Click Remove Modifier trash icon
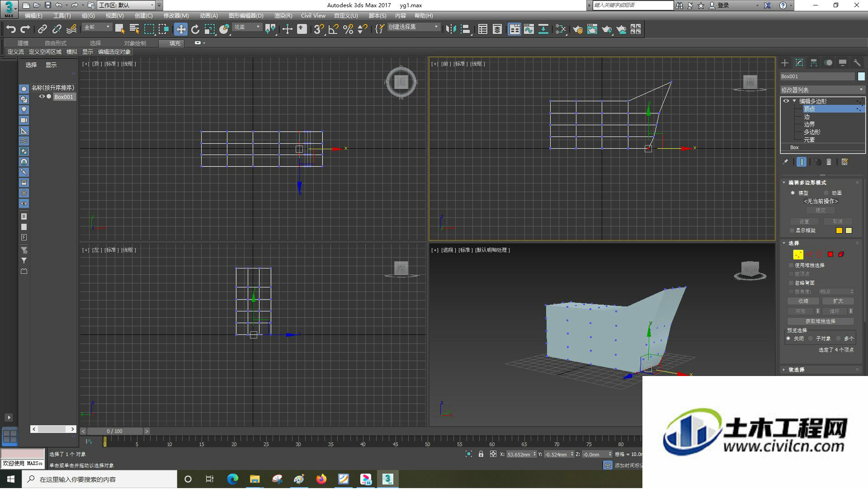Screen dimensions: 868x489 click(829, 162)
